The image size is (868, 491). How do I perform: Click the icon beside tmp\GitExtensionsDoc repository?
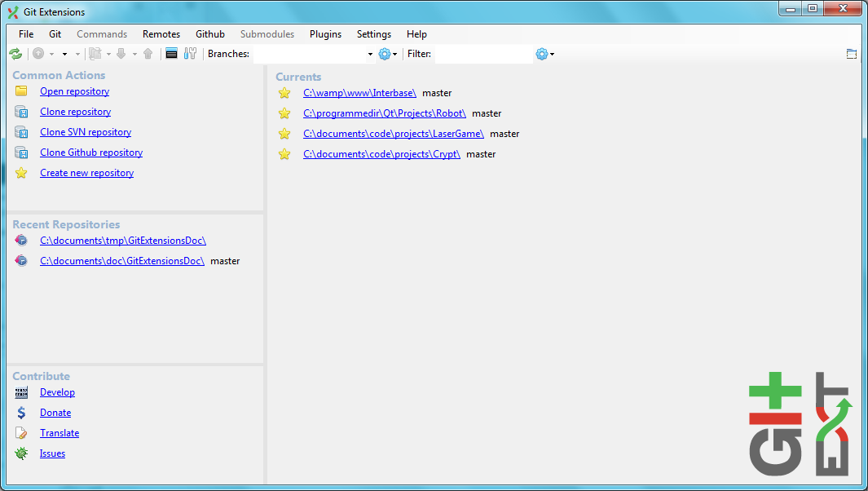(x=21, y=241)
